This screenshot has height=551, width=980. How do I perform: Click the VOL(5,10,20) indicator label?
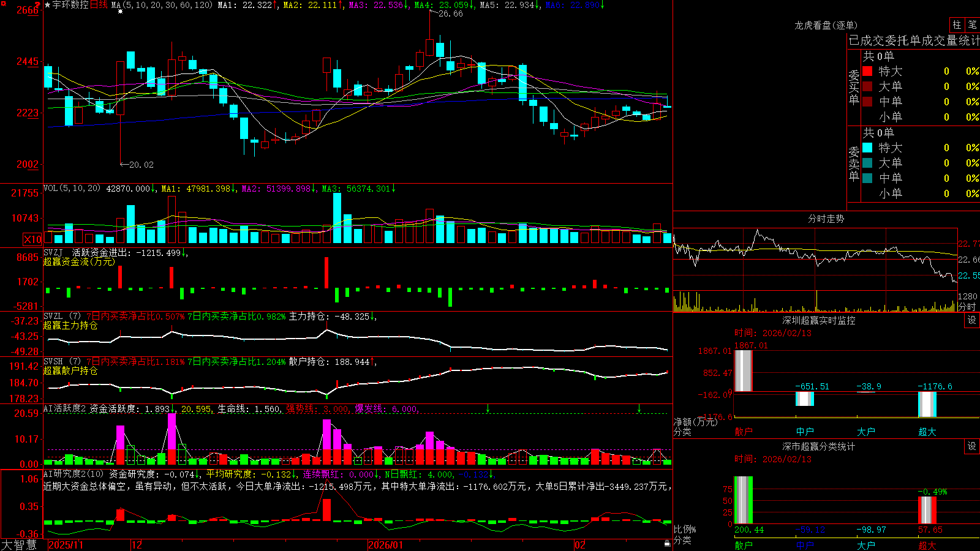(72, 189)
